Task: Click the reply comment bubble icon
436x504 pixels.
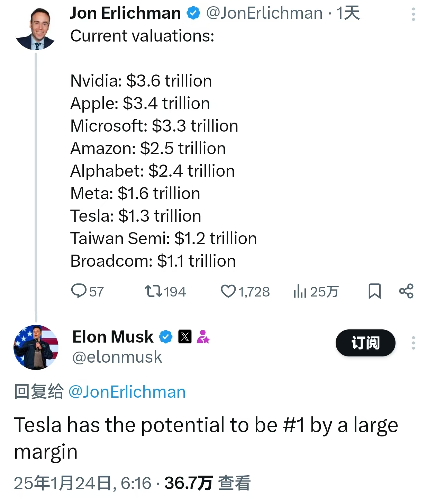Action: tap(79, 291)
